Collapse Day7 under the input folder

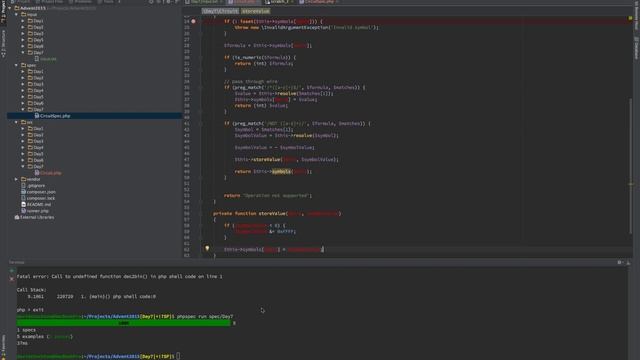tap(23, 53)
